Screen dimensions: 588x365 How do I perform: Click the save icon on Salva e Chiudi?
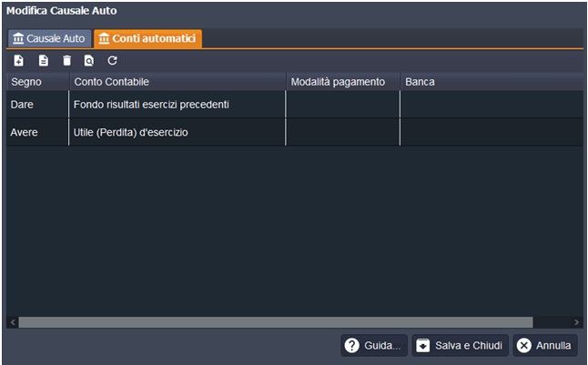pos(423,346)
